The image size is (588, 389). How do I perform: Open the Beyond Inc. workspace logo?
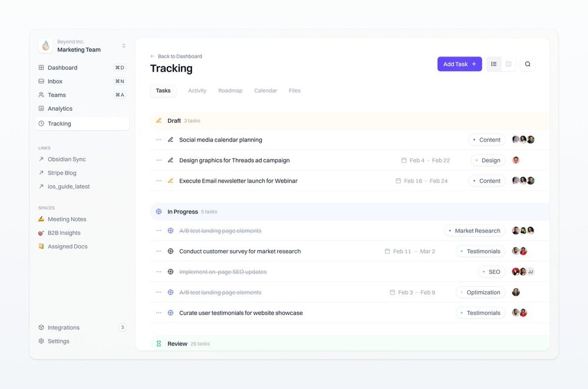[x=46, y=46]
